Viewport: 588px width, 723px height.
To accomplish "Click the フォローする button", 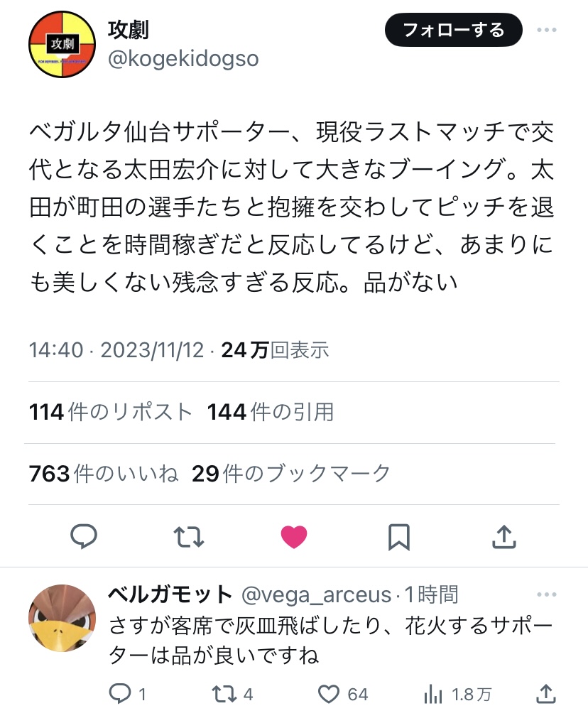I will pyautogui.click(x=454, y=30).
